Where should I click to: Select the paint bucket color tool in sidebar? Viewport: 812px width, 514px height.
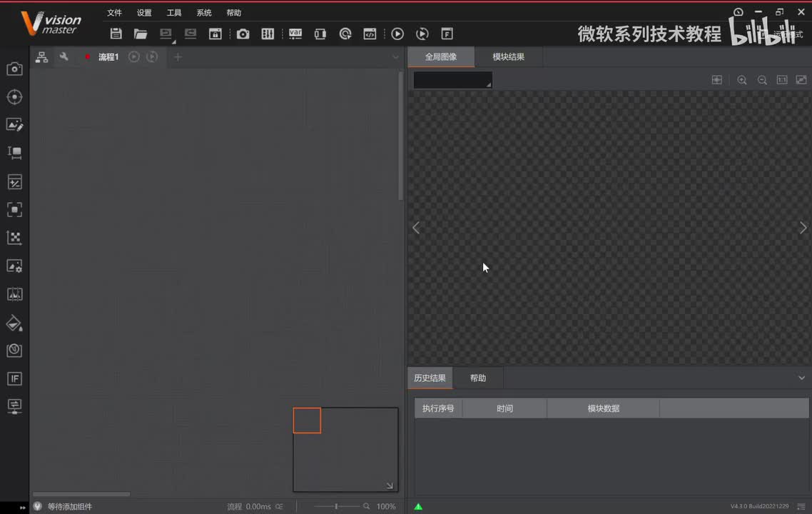click(x=14, y=323)
